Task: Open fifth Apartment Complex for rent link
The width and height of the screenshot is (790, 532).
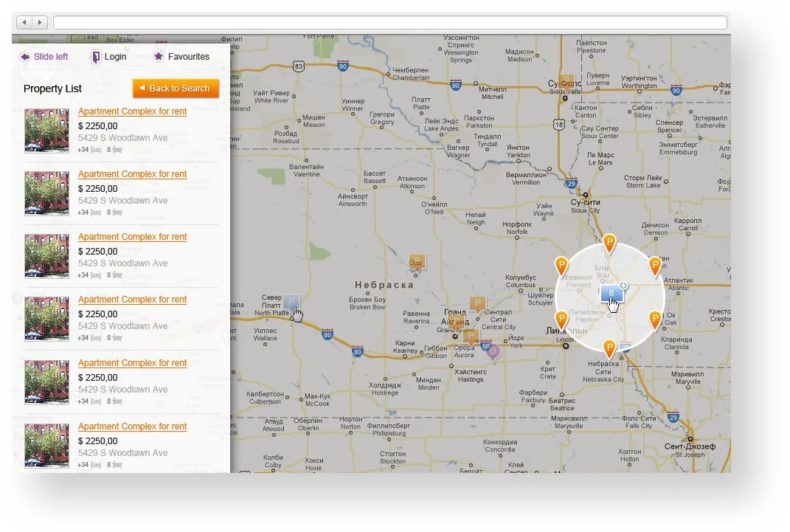Action: pyautogui.click(x=133, y=363)
